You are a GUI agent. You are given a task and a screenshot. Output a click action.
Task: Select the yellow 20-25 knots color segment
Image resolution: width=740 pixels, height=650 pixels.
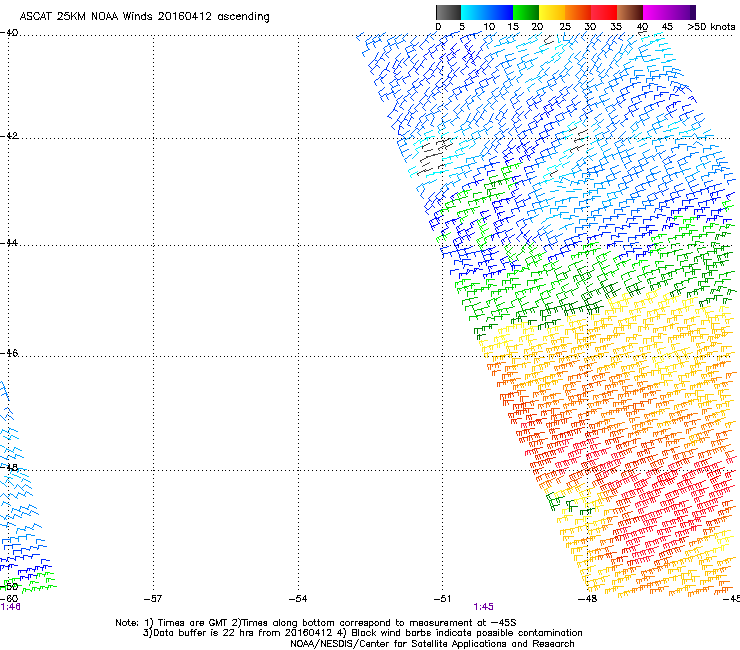tap(552, 12)
